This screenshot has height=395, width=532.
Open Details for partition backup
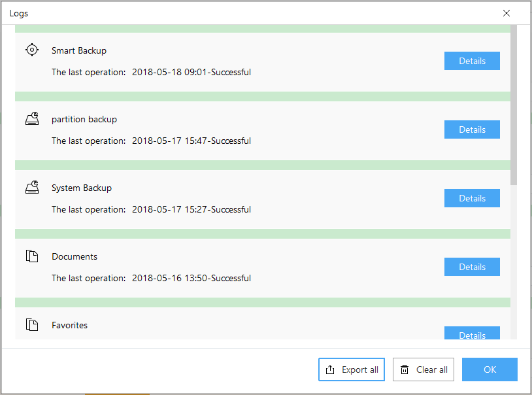(x=472, y=129)
